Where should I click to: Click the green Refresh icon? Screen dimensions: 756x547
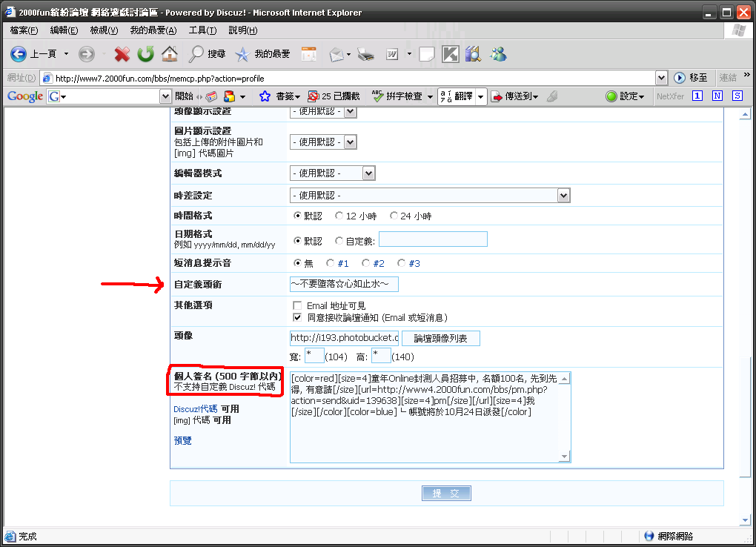[146, 54]
